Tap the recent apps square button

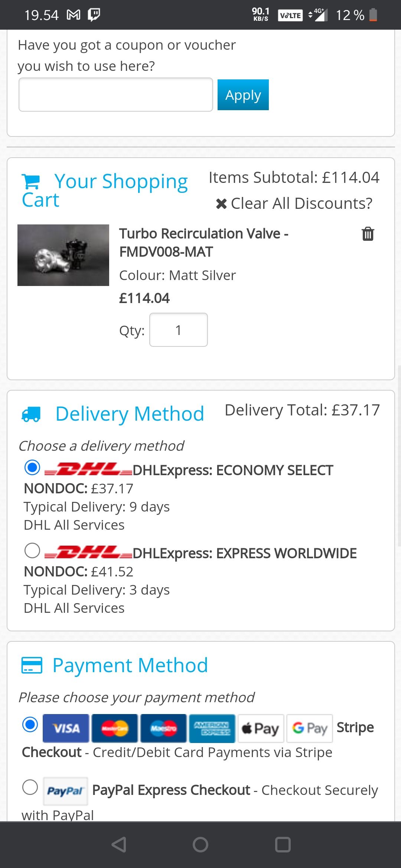[283, 845]
